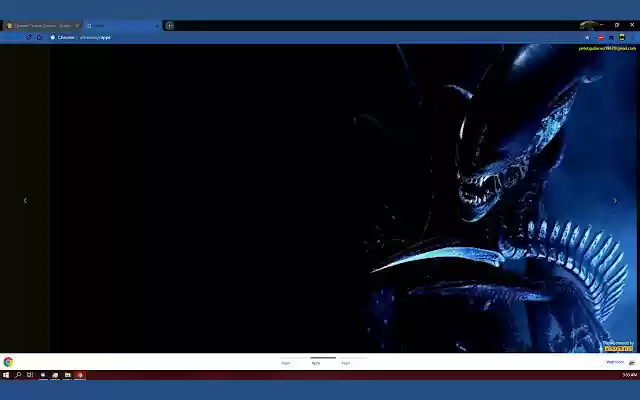Open Windows search from the taskbar
This screenshot has height=400, width=640.
tap(18, 375)
